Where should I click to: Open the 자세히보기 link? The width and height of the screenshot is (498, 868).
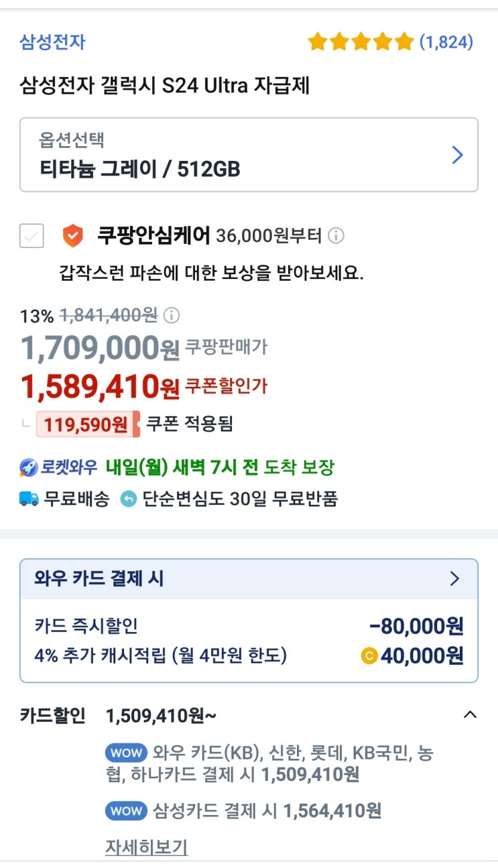[146, 847]
